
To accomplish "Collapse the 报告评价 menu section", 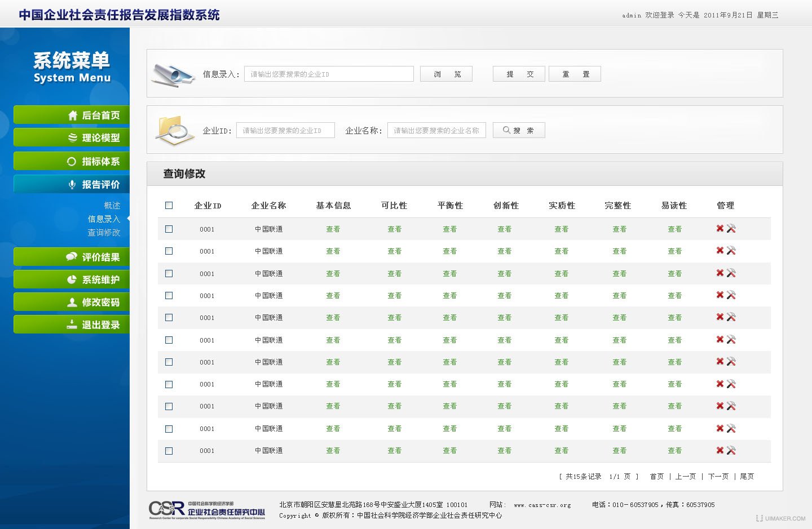I will click(x=72, y=184).
